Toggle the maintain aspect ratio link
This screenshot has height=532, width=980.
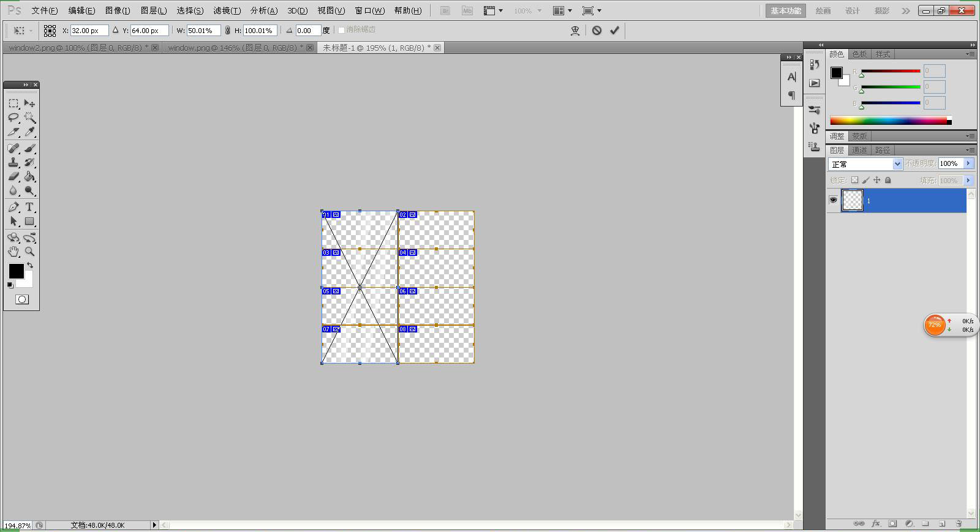pyautogui.click(x=227, y=30)
